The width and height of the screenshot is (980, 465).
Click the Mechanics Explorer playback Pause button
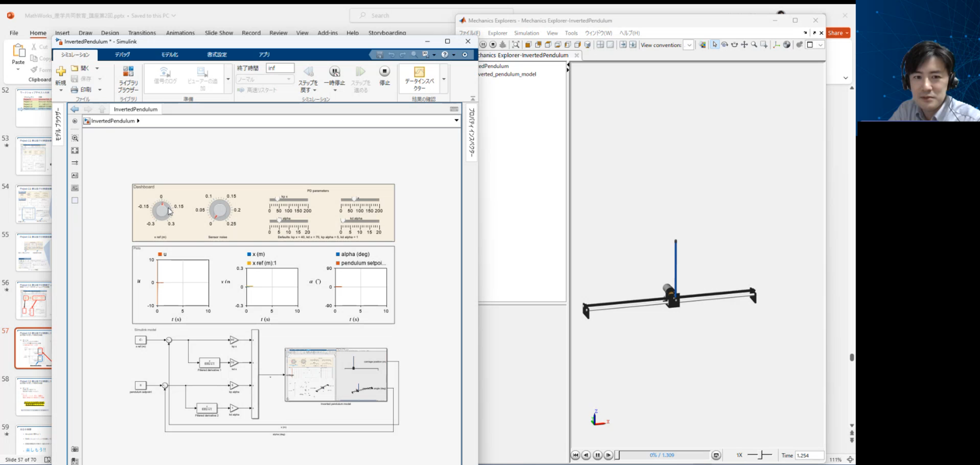click(x=597, y=455)
